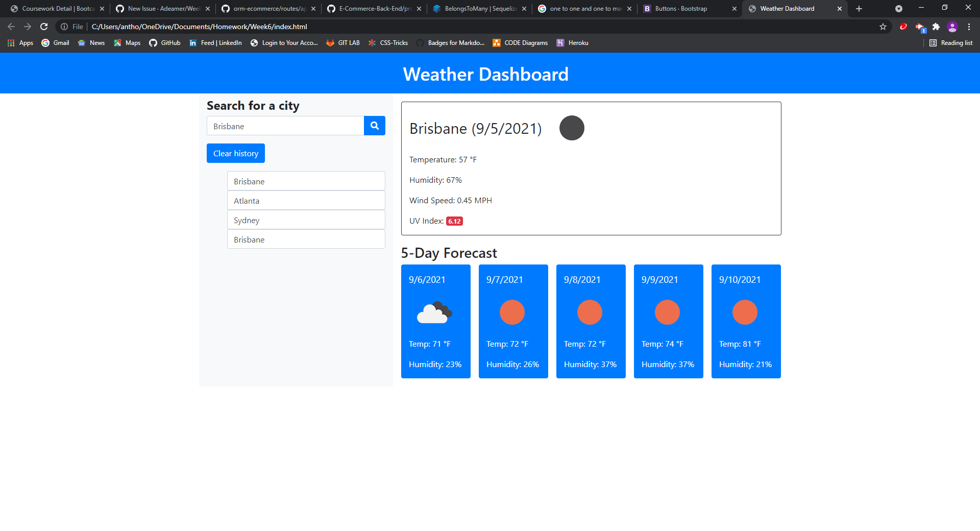
Task: Open the Badges for Markdo... bookmark
Action: coord(451,43)
